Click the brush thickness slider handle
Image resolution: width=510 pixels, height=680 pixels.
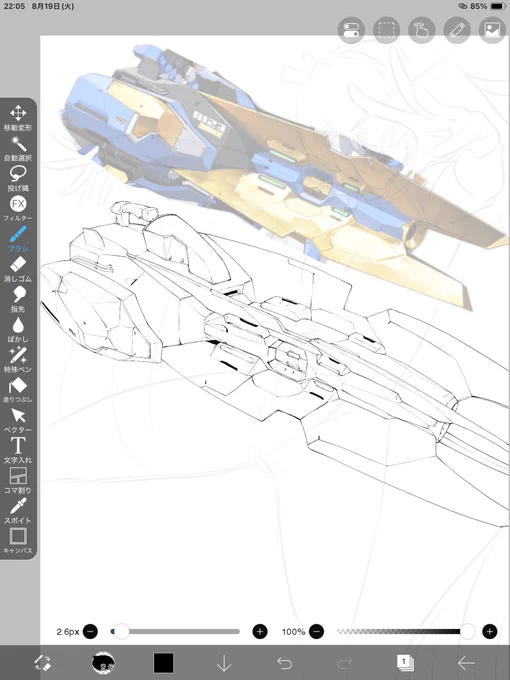pos(122,631)
